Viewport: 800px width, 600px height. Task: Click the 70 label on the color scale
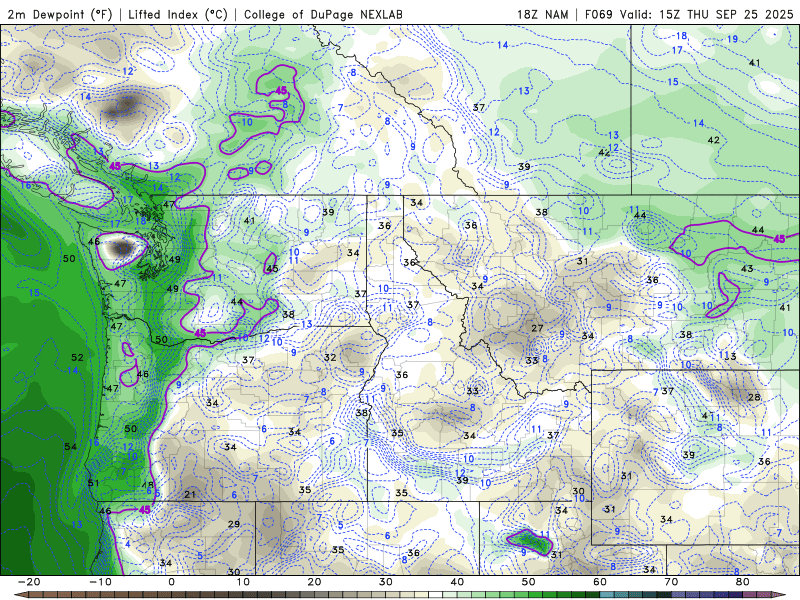[671, 582]
